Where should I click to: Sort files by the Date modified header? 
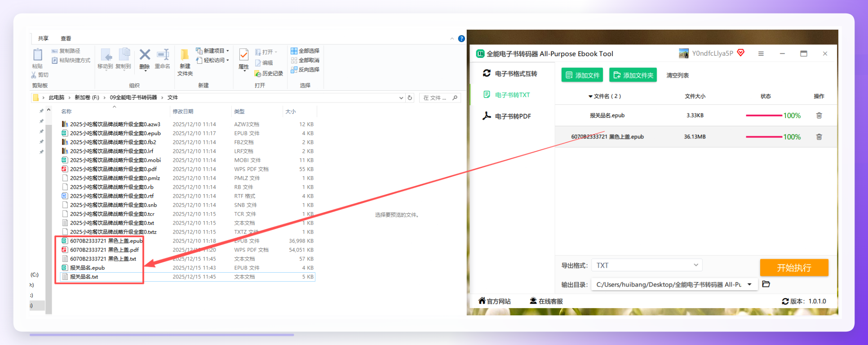(x=183, y=111)
